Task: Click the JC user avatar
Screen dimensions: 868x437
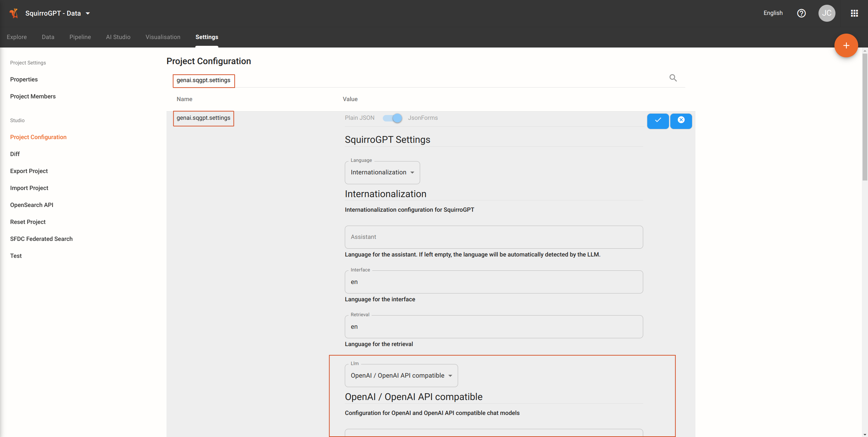Action: (x=827, y=13)
